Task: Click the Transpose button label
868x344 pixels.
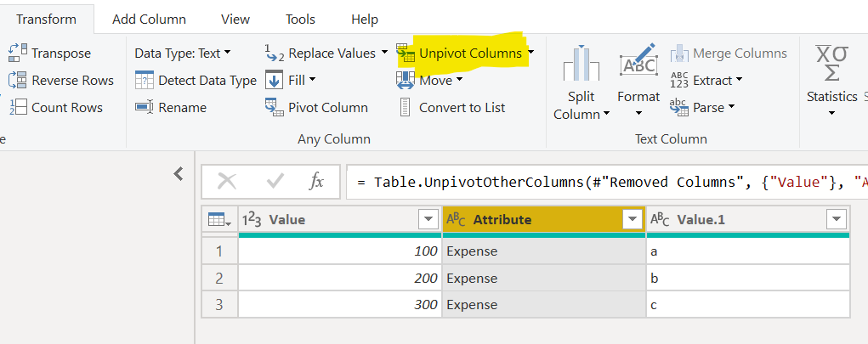Action: point(61,54)
